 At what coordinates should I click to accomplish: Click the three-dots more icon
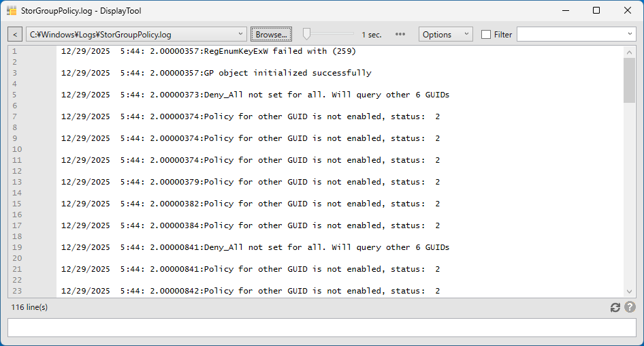click(400, 34)
